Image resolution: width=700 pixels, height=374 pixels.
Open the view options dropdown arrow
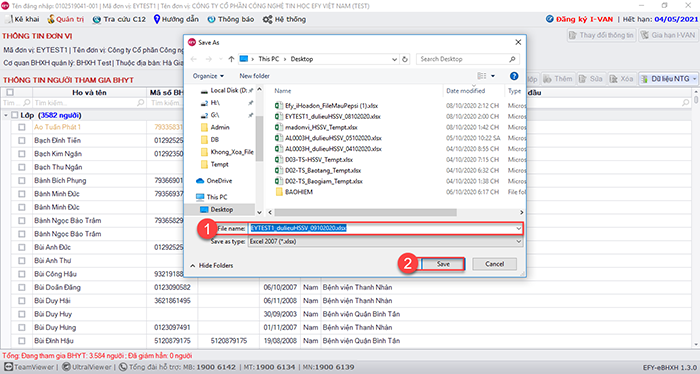click(x=493, y=76)
